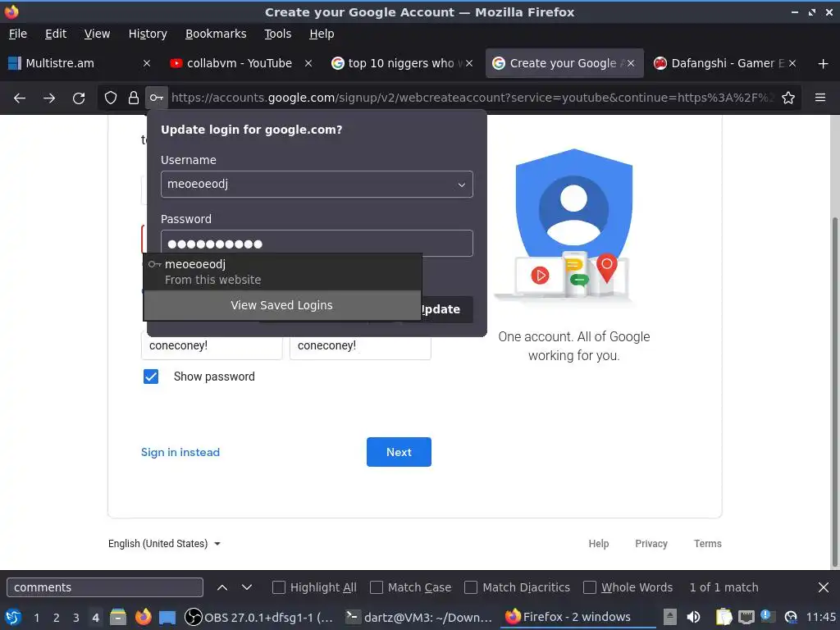Viewport: 840px width, 630px height.
Task: Open the Terms footer link
Action: (708, 544)
